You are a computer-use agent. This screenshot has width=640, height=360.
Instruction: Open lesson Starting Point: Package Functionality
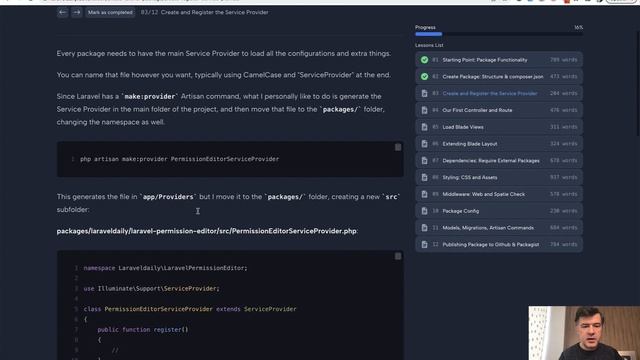pos(499,60)
